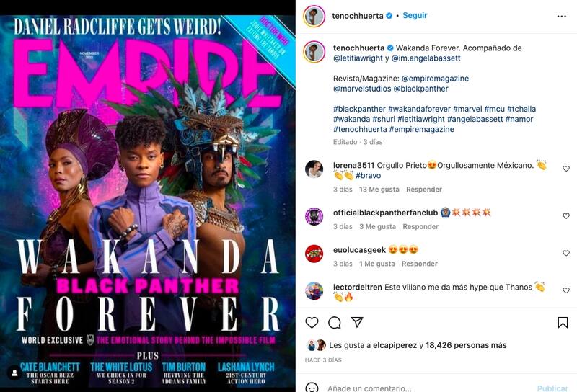This screenshot has width=577, height=392.
Task: Open the three-dot more options menu
Action: click(562, 16)
